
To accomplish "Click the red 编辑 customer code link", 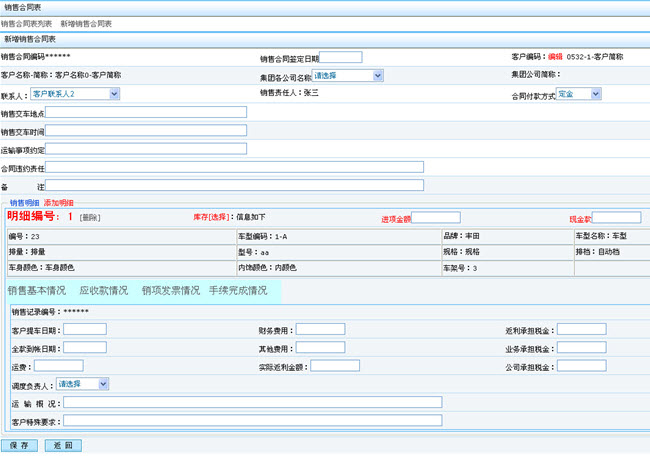I will pyautogui.click(x=555, y=57).
